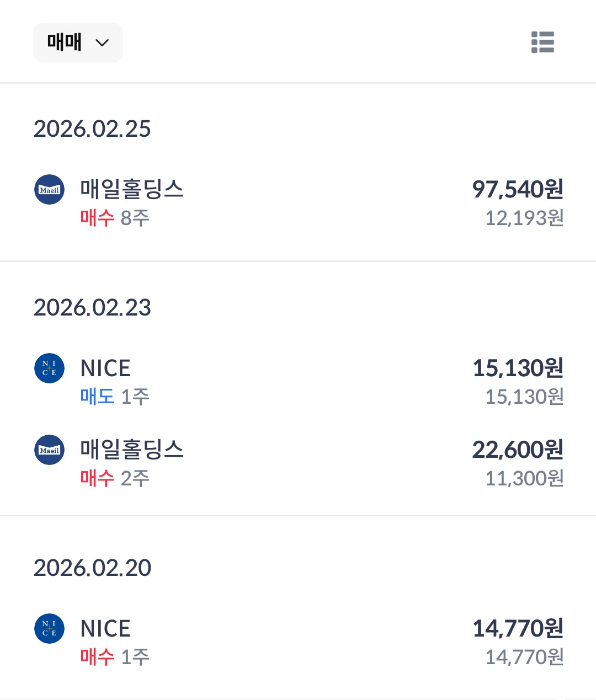596x700 pixels.
Task: Open the 매일홀딩스 매수 2주 transaction
Action: tap(298, 463)
